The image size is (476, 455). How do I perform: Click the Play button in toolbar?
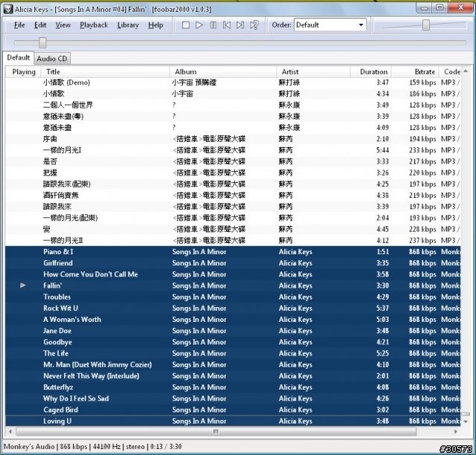pyautogui.click(x=199, y=25)
